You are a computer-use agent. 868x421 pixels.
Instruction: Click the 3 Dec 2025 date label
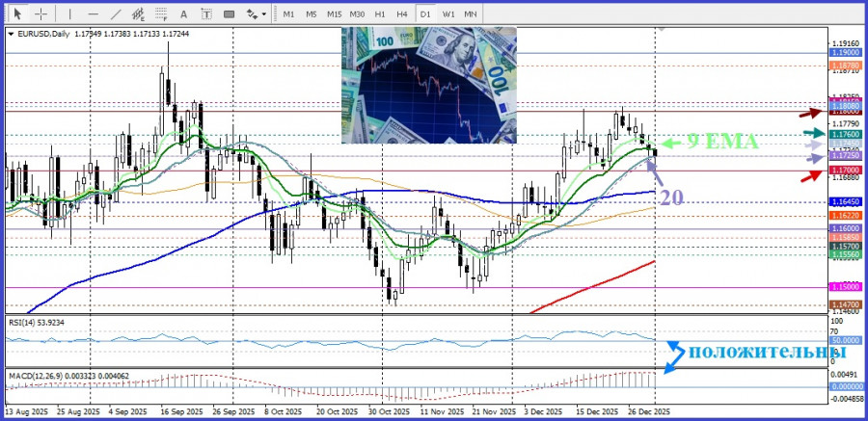(543, 412)
